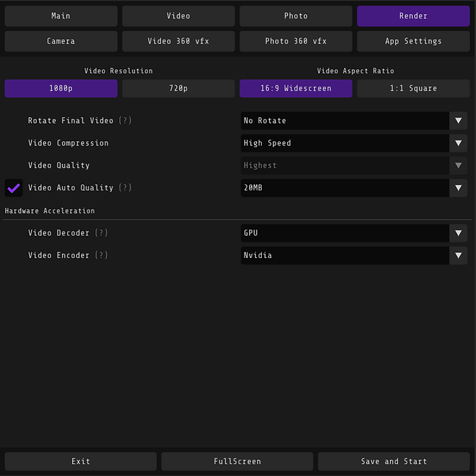Show help for Video Auto Quality
Image resolution: width=476 pixels, height=476 pixels.
click(125, 188)
